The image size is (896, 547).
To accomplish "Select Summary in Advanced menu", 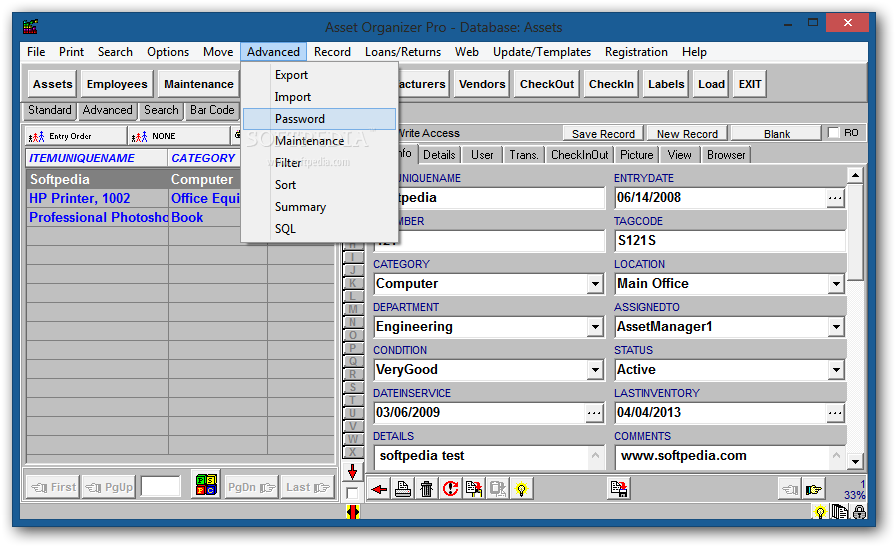I will pyautogui.click(x=319, y=207).
